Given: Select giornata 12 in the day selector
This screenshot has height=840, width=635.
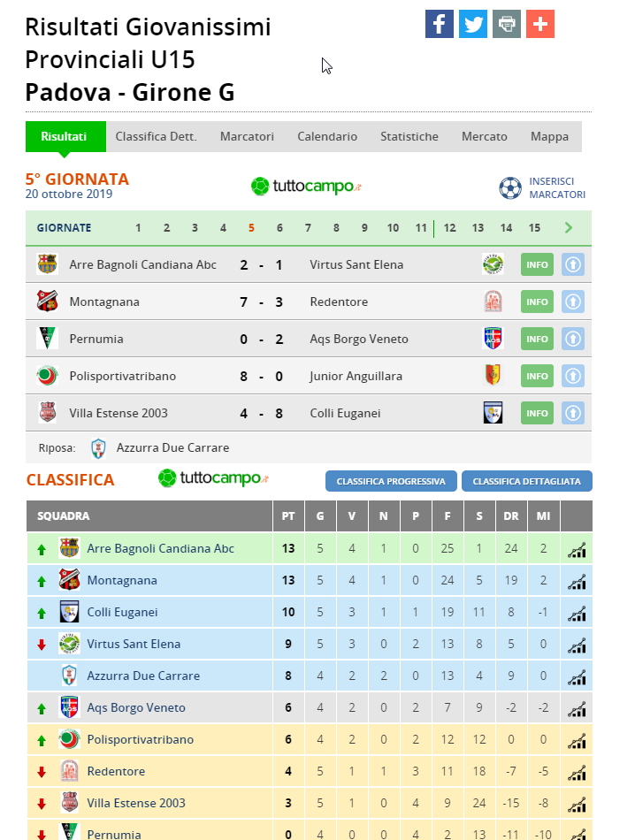Looking at the screenshot, I should click(x=449, y=227).
